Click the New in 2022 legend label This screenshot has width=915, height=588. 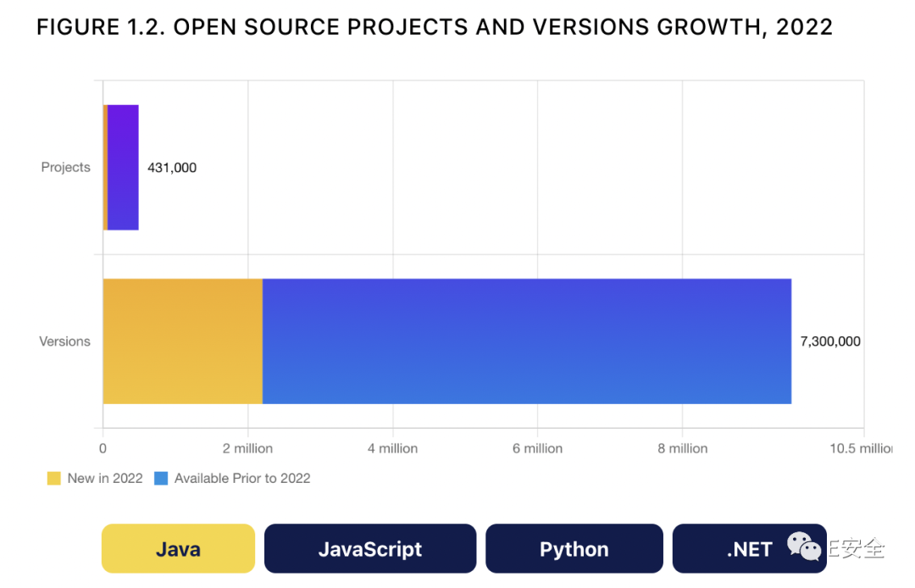point(105,479)
